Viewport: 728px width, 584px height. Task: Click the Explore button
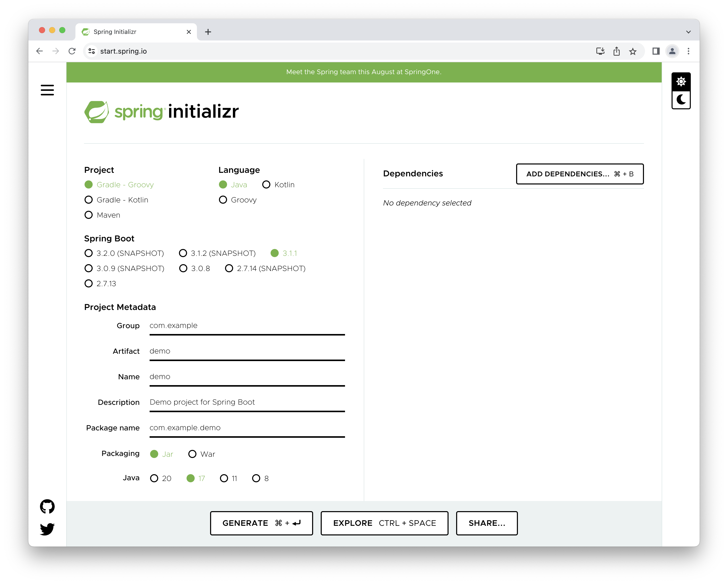pyautogui.click(x=384, y=523)
